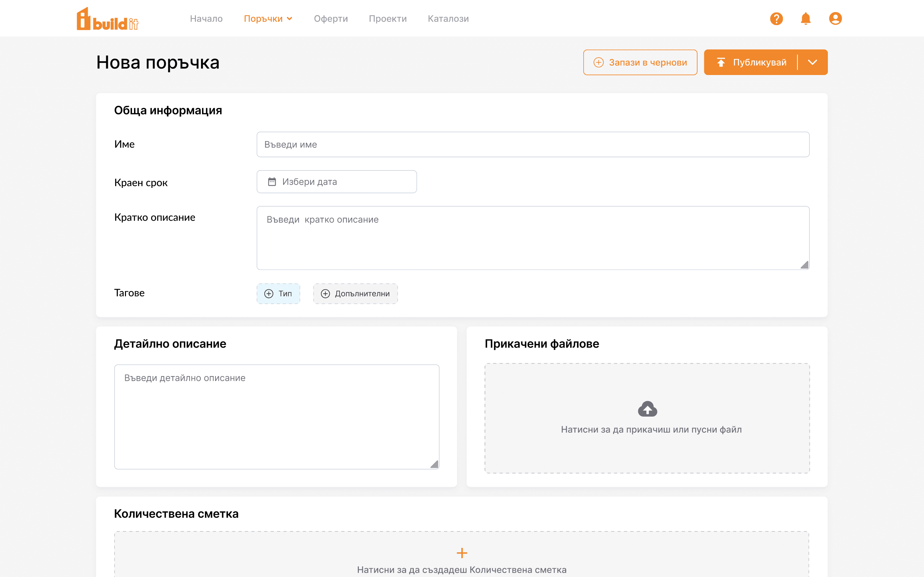Screen dimensions: 924x577
Task: Open notifications bell icon
Action: tap(805, 19)
